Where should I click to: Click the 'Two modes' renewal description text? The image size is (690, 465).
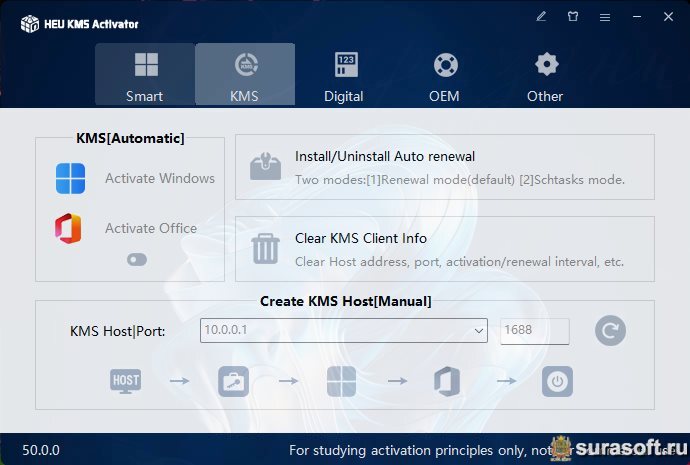(x=460, y=179)
